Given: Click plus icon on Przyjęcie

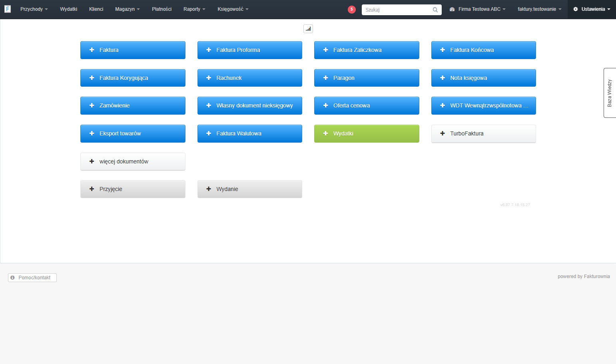Looking at the screenshot, I should (x=92, y=189).
